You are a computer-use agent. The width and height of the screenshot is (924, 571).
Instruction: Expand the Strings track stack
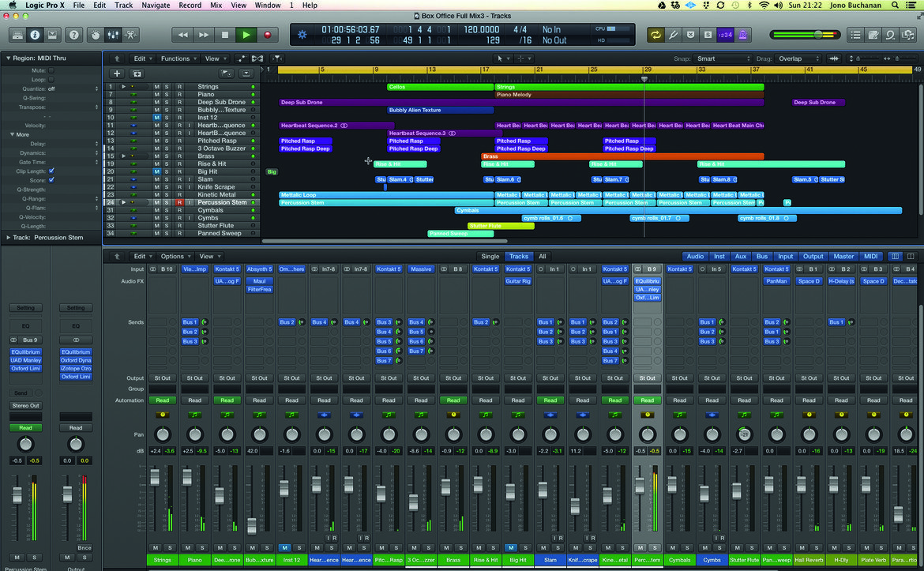(x=124, y=87)
